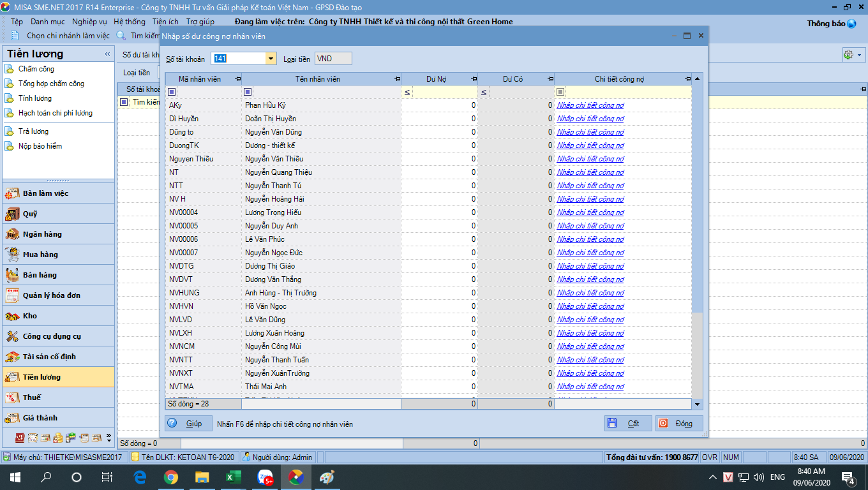
Task: Click the scroll down arrow of employee grid
Action: pyautogui.click(x=697, y=404)
